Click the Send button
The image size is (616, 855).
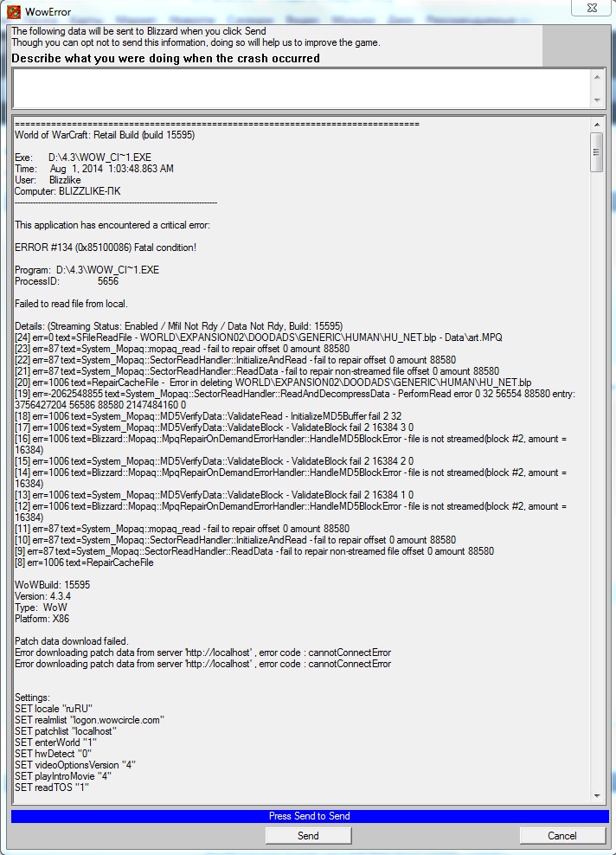click(308, 835)
